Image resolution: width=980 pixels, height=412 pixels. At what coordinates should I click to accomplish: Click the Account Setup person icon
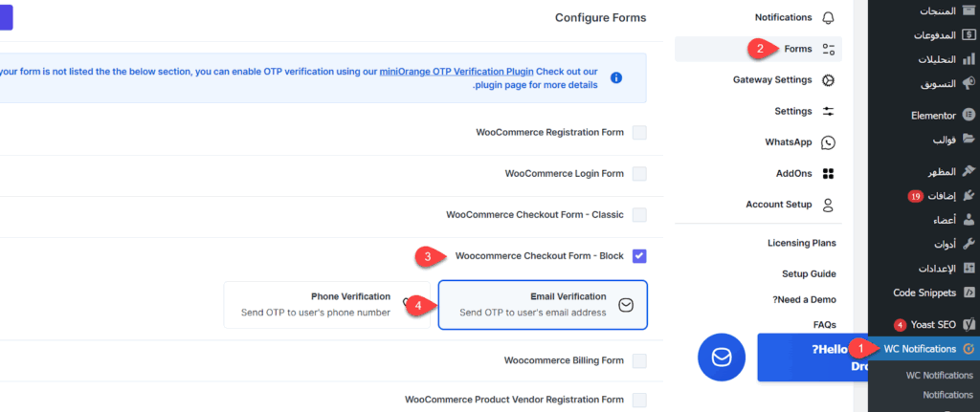[829, 205]
